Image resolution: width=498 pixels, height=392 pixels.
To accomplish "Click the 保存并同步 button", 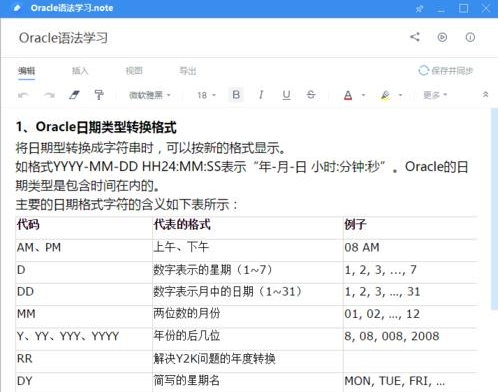I will 446,71.
